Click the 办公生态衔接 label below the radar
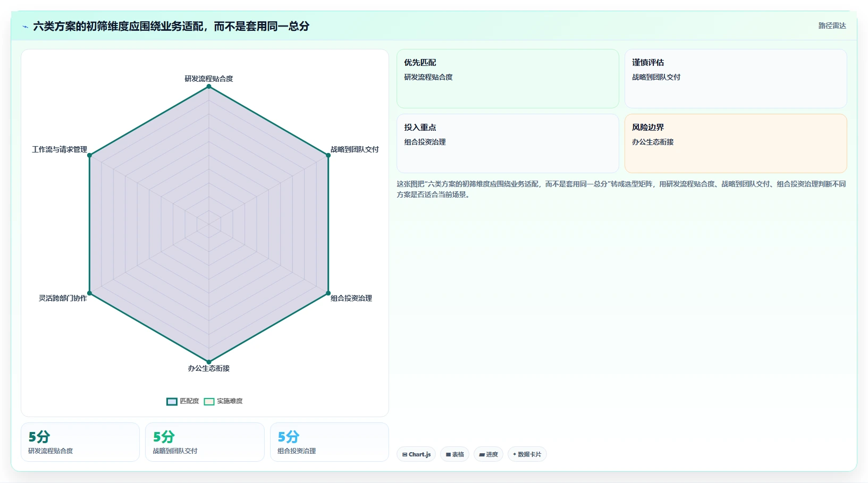Screen dimensions: 868x483 click(209, 368)
